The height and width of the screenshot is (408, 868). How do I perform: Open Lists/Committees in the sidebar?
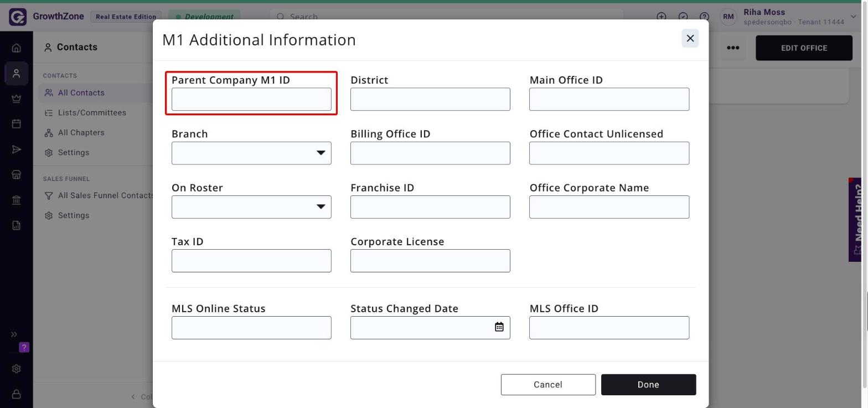pyautogui.click(x=92, y=113)
